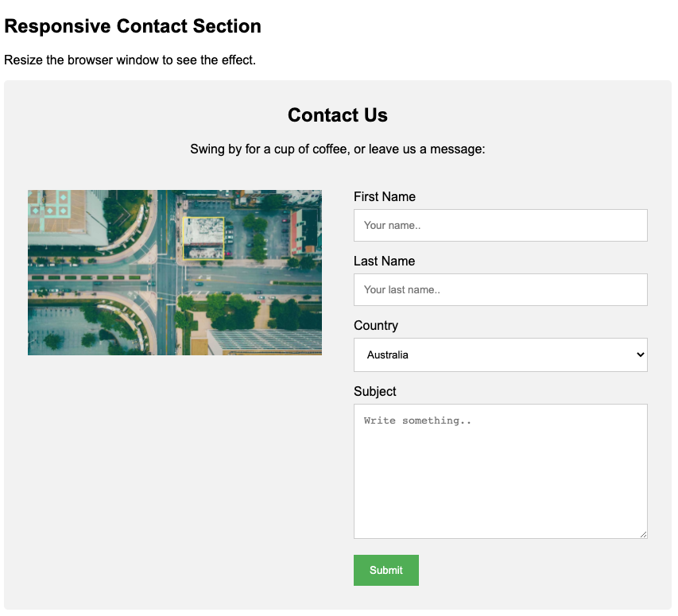Click the "Subject" field label
678x616 pixels.
tap(374, 391)
